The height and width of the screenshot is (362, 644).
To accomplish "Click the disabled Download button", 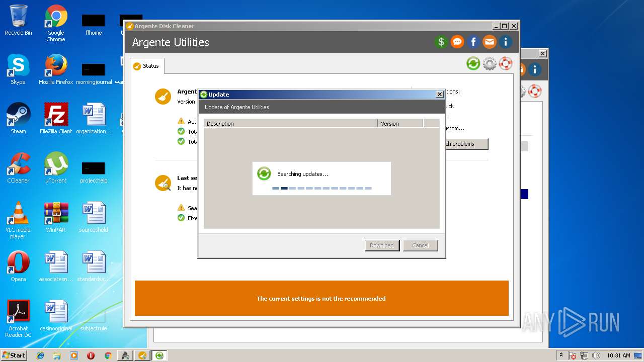I will click(382, 245).
